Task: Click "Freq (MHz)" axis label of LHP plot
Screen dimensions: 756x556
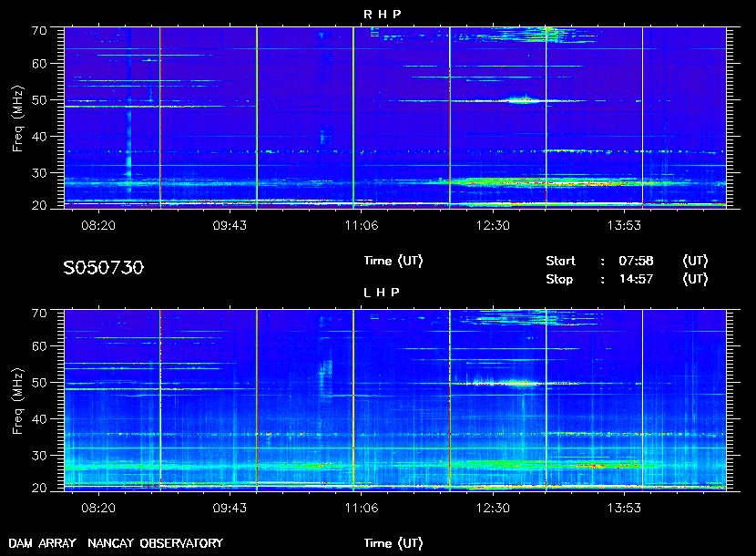Action: coord(18,402)
